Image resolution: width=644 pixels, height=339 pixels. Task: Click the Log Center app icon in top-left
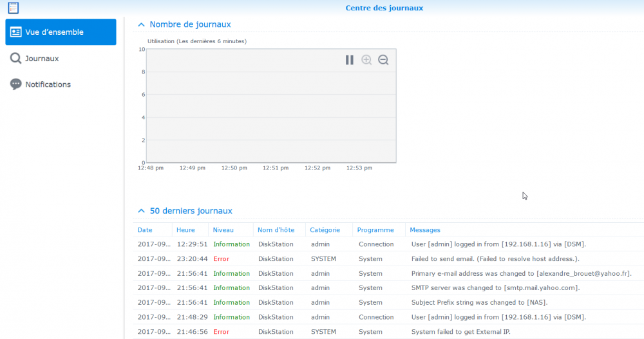point(13,8)
